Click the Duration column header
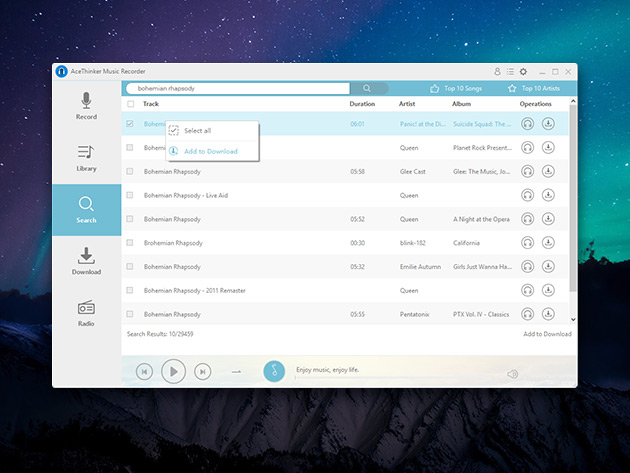 [x=362, y=104]
